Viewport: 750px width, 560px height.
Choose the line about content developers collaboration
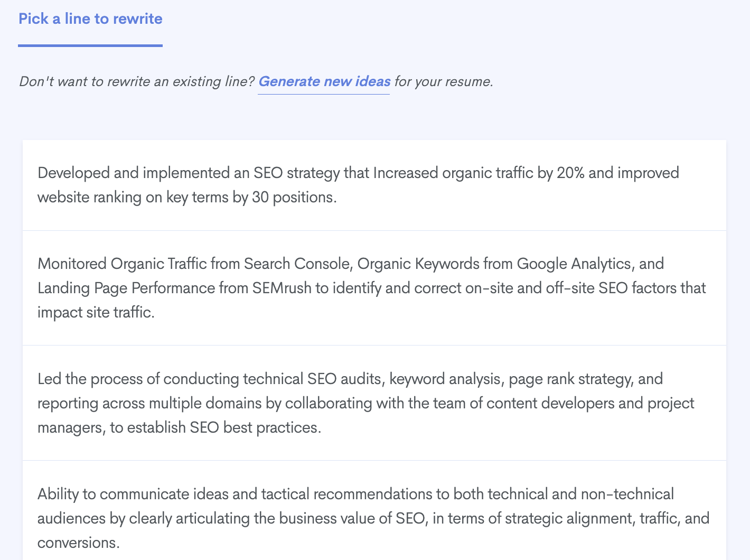(x=374, y=403)
